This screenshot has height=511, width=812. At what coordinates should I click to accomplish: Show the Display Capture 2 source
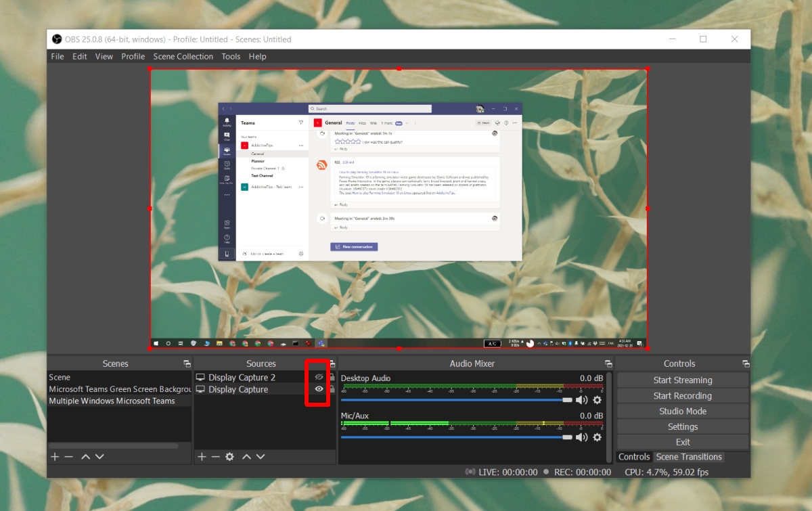tap(317, 377)
